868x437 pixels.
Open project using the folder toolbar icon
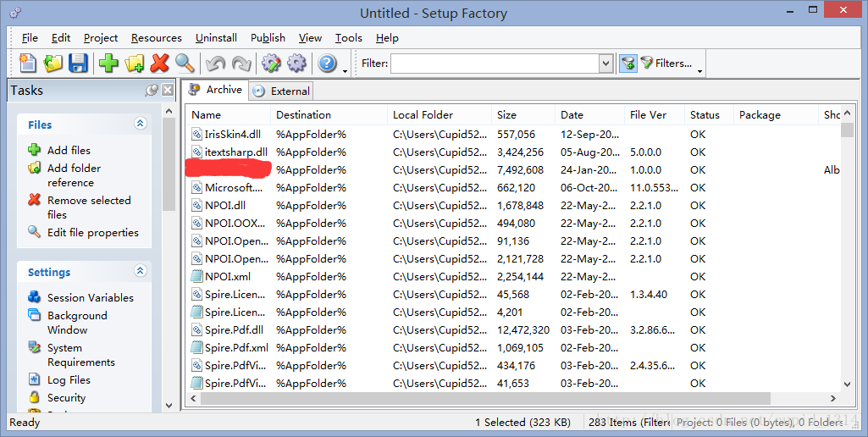pyautogui.click(x=53, y=64)
